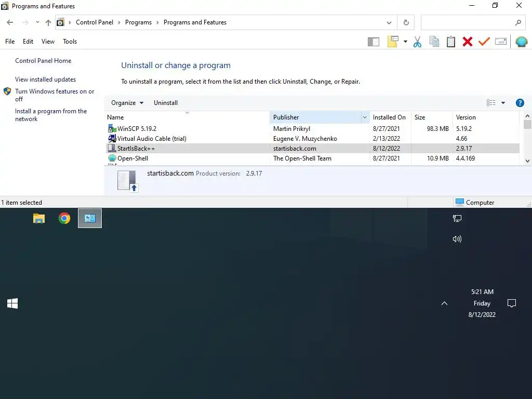Go back with the Back arrow
This screenshot has height=399, width=532.
pos(10,22)
